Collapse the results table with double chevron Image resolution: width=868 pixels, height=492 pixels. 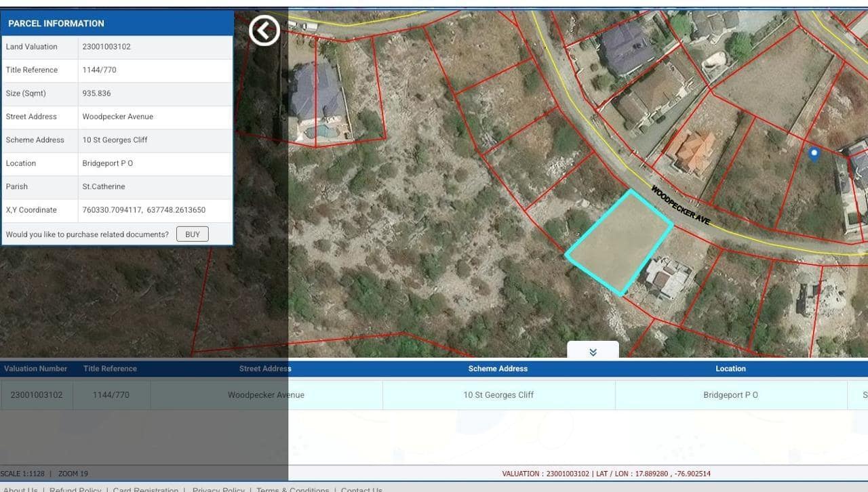pyautogui.click(x=593, y=352)
